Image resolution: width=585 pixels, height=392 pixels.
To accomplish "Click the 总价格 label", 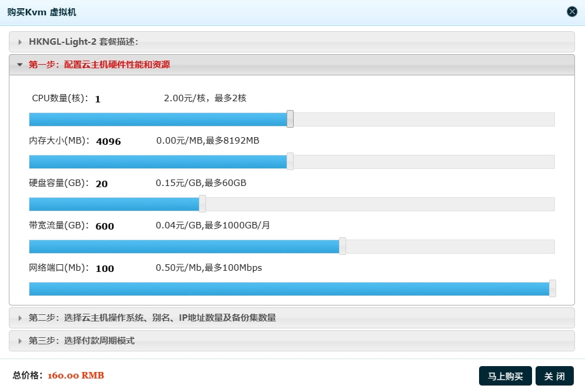I will pyautogui.click(x=28, y=375).
